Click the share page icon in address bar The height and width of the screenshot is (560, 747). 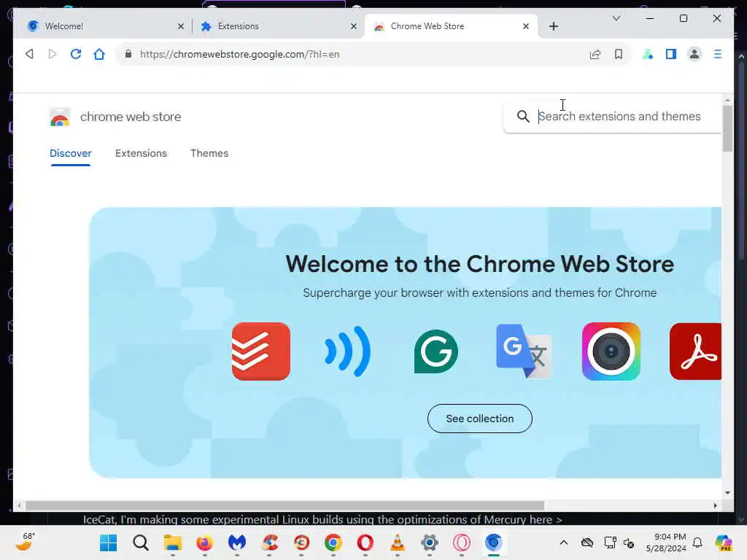pyautogui.click(x=595, y=54)
